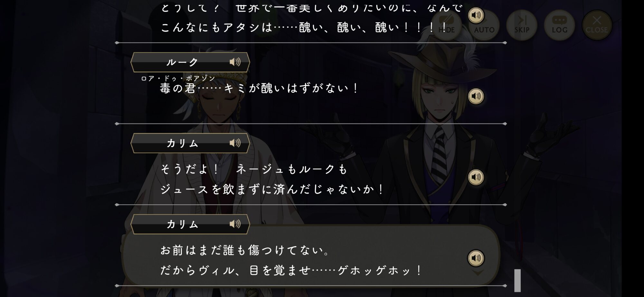The width and height of the screenshot is (644, 297).
Task: Toggle AUTO play mode
Action: coord(484,25)
